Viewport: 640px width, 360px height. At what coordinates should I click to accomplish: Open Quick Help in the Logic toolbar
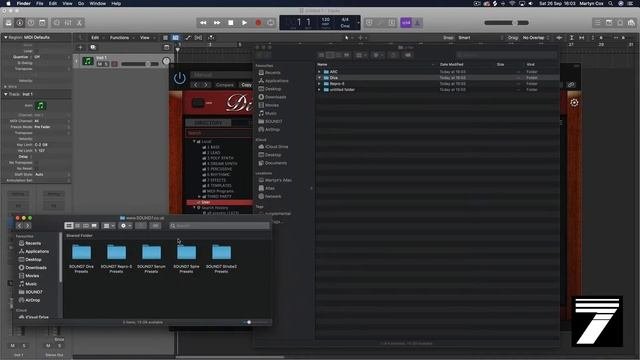31,23
